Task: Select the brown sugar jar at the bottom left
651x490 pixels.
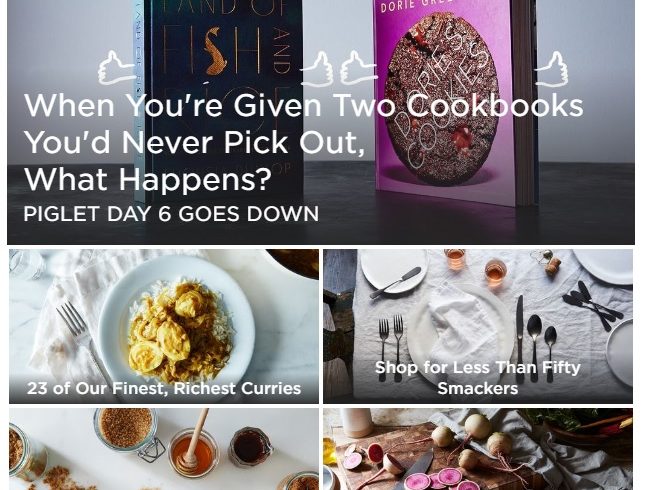Action: 125,430
